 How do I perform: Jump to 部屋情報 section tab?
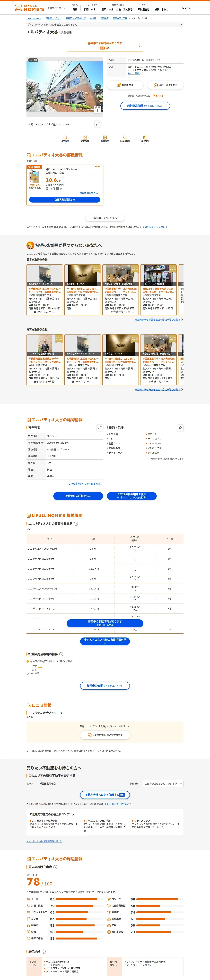(65, 140)
